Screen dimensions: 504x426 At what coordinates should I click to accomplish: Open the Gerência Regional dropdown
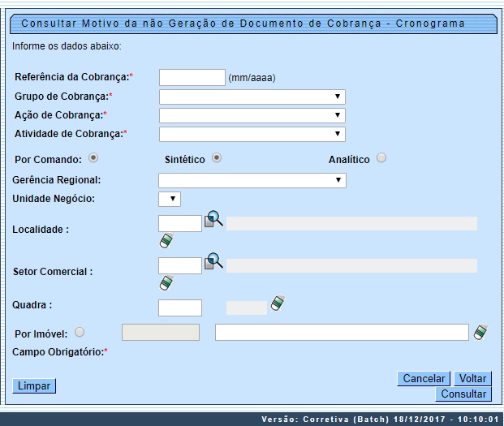252,181
